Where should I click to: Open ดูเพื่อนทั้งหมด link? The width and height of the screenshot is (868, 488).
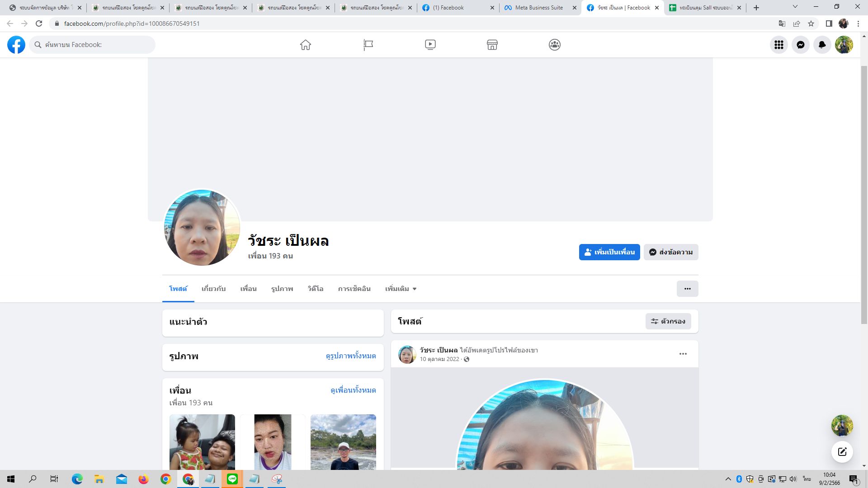pos(353,390)
